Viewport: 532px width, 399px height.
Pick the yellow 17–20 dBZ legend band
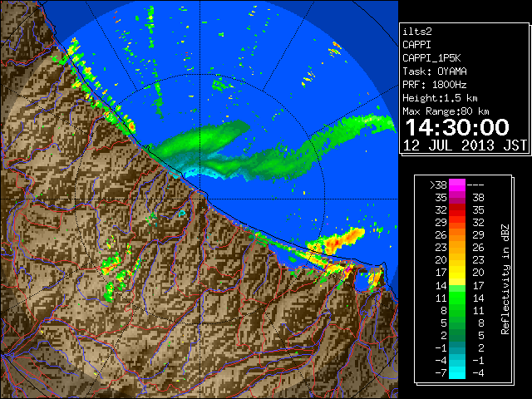457,273
